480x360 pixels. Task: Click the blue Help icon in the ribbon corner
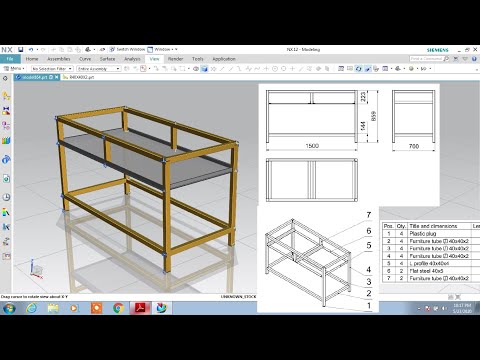474,59
